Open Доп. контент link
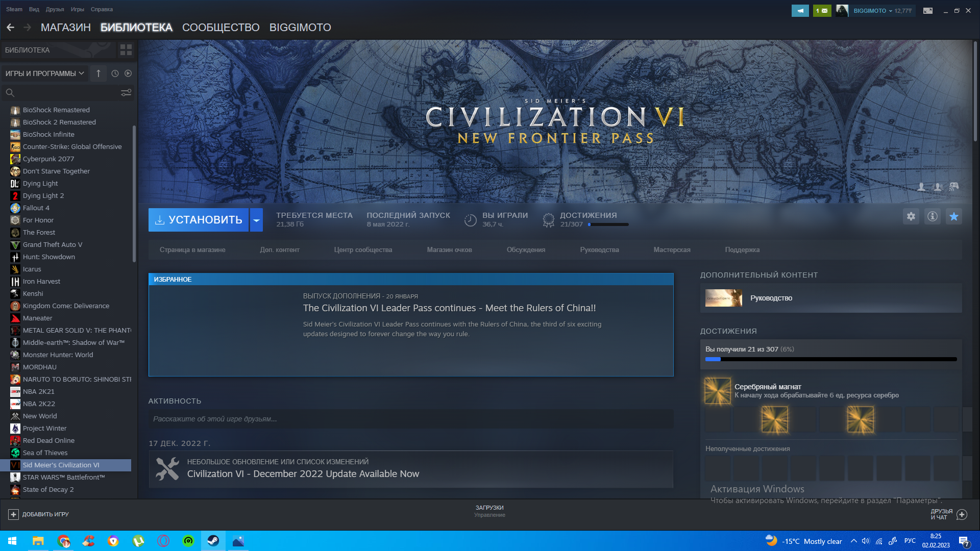Viewport: 980px width, 551px height. (x=280, y=250)
